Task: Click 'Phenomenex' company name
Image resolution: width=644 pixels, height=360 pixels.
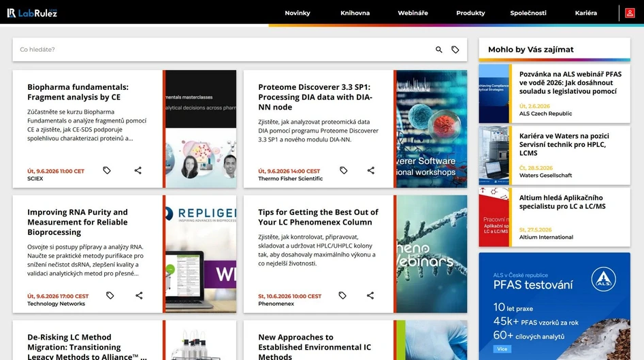Action: (x=276, y=304)
